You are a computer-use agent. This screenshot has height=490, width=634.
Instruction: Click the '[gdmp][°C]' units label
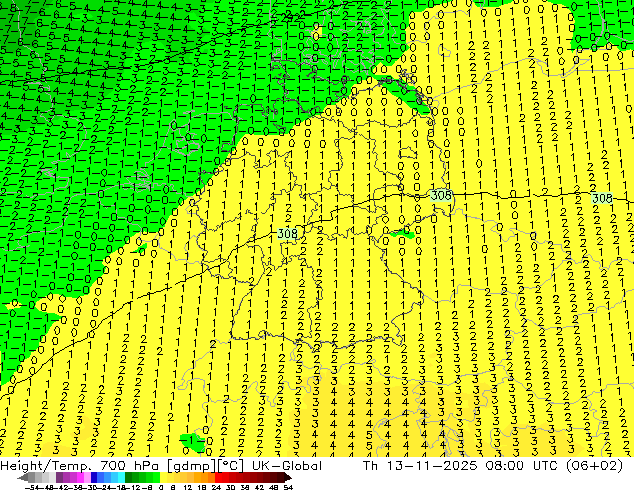tap(205, 466)
